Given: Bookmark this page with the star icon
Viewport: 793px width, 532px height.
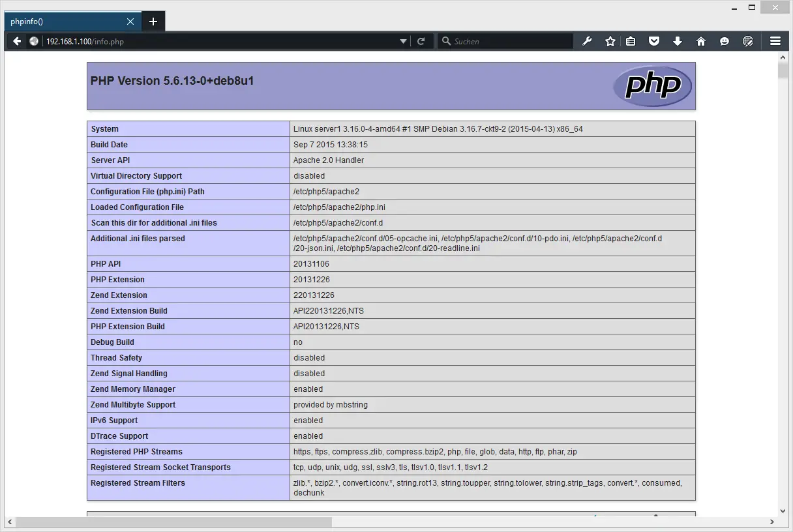Looking at the screenshot, I should (610, 41).
